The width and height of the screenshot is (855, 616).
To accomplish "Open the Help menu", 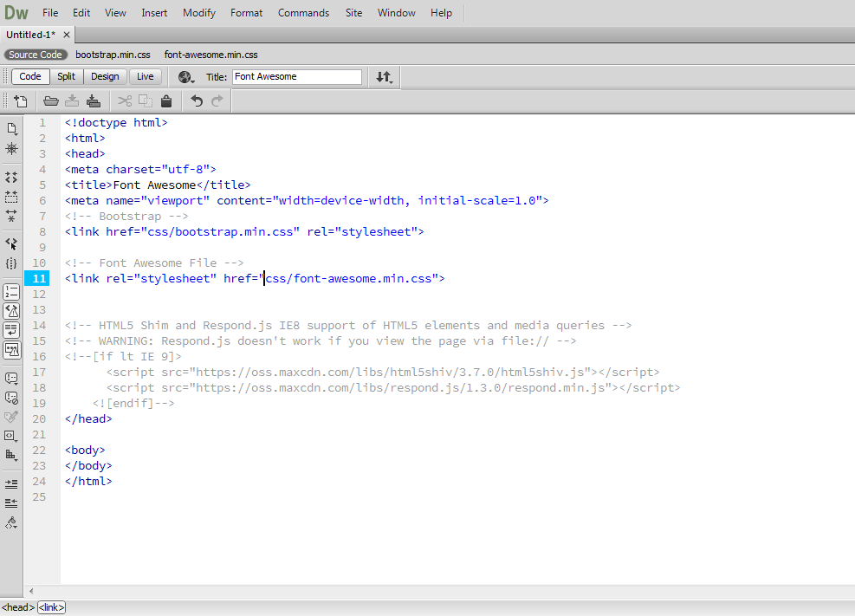I will [x=441, y=12].
